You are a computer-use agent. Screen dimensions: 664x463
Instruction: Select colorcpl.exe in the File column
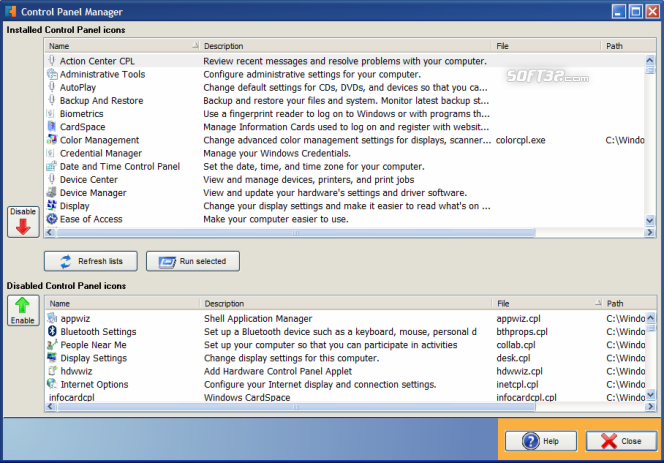point(520,140)
